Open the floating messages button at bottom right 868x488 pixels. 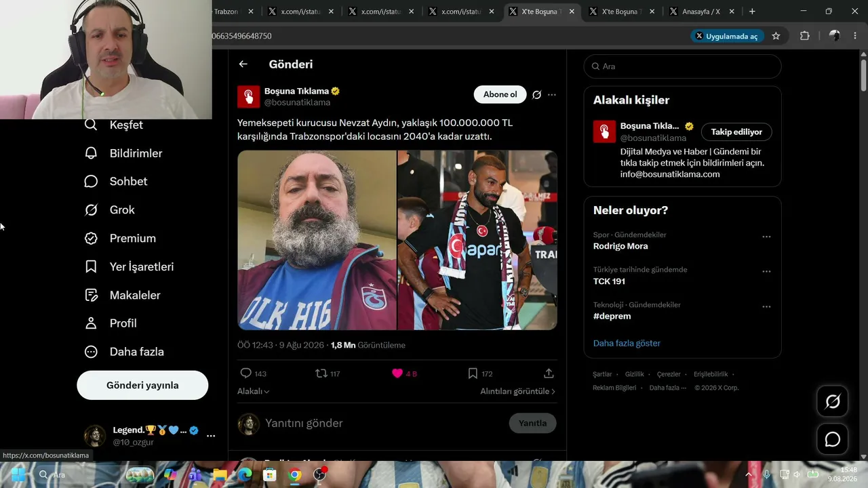[833, 439]
